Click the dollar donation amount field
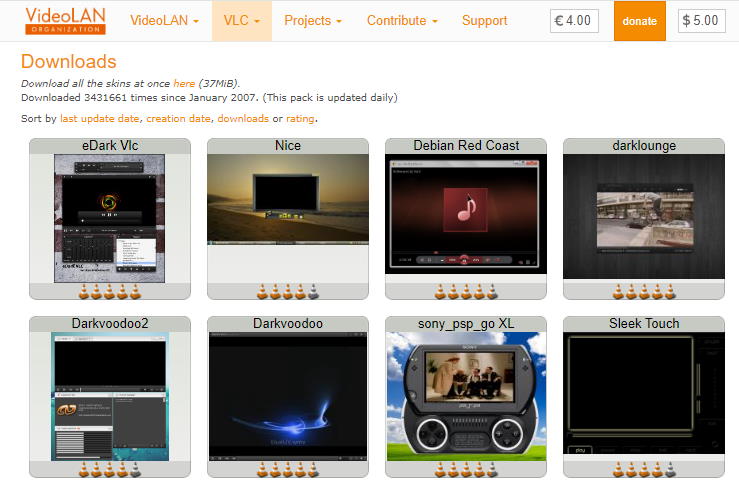Image resolution: width=739 pixels, height=489 pixels. (x=701, y=21)
